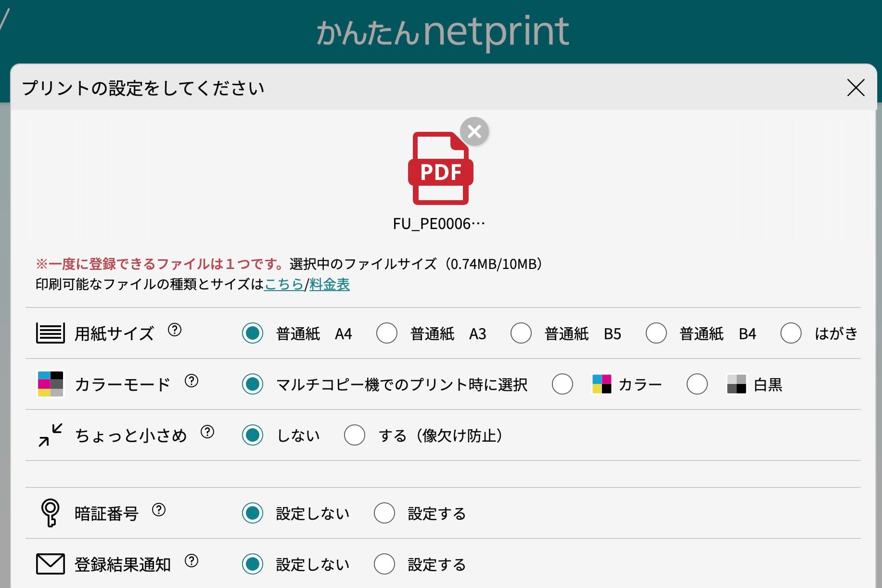The height and width of the screenshot is (588, 882).
Task: Select しない for ちょっと小さめ
Action: click(x=253, y=435)
